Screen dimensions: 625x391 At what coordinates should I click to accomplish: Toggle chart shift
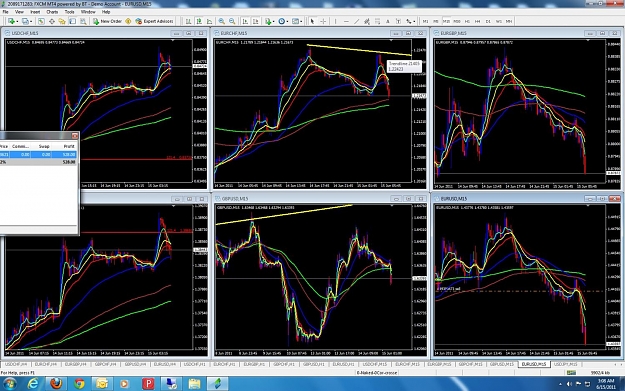click(x=256, y=21)
